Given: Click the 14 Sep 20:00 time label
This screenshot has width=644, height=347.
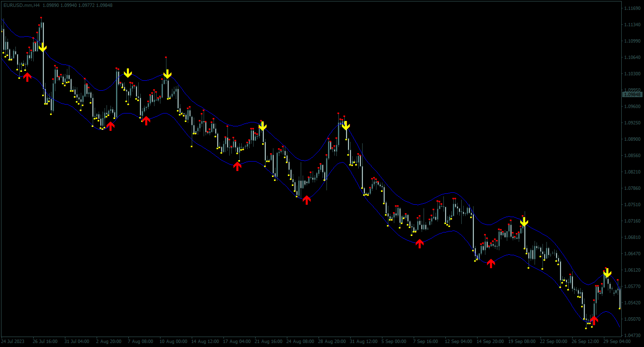Looking at the screenshot, I should click(490, 342).
